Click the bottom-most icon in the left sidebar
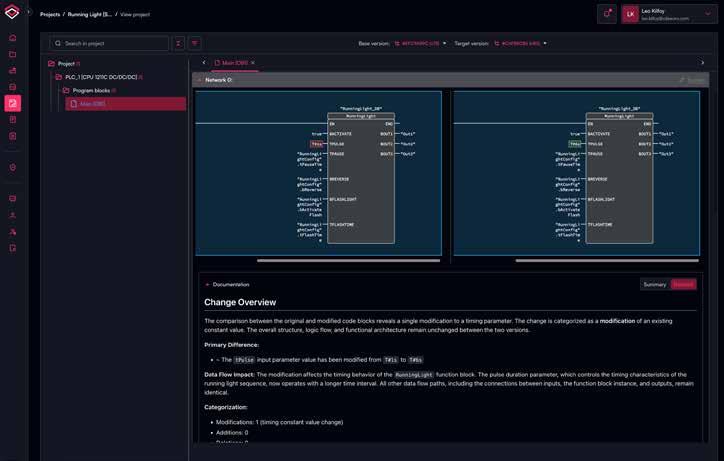 (x=12, y=248)
